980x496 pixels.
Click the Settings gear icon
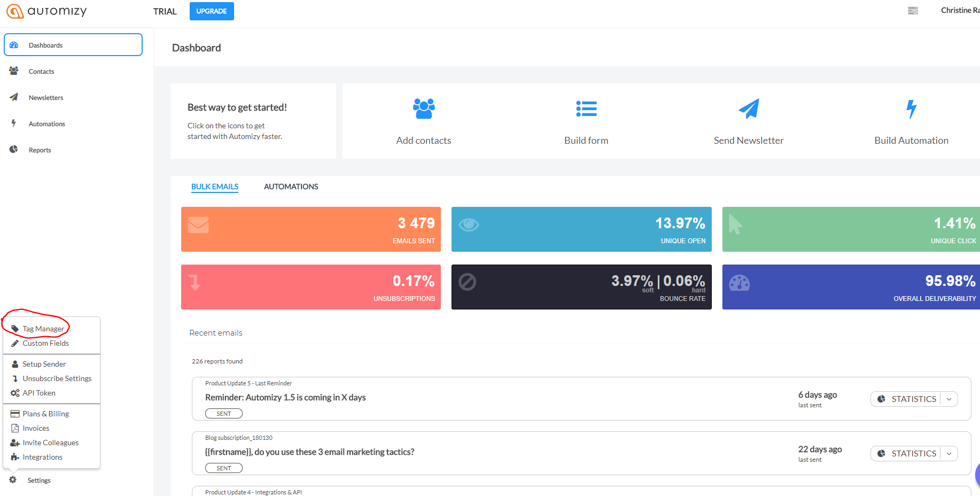tap(13, 480)
